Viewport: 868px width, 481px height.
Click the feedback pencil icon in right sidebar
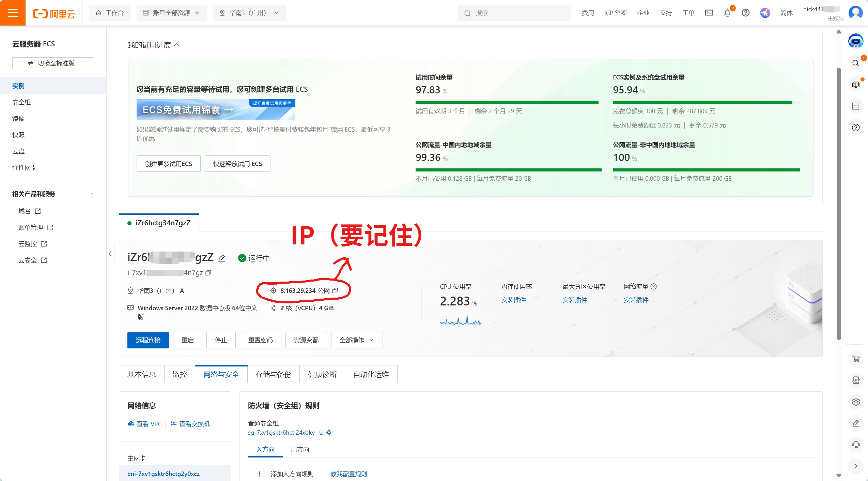click(856, 423)
